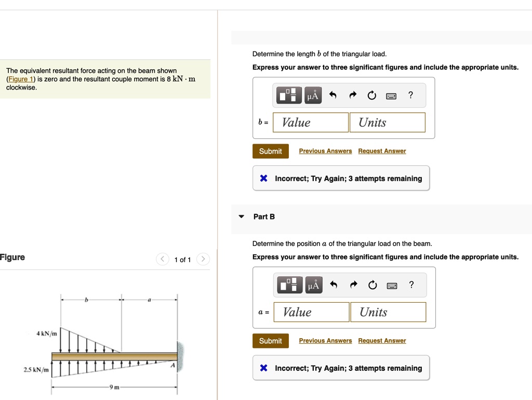Open keyboard shortcuts for b answer
The image size is (532, 400).
pyautogui.click(x=391, y=95)
